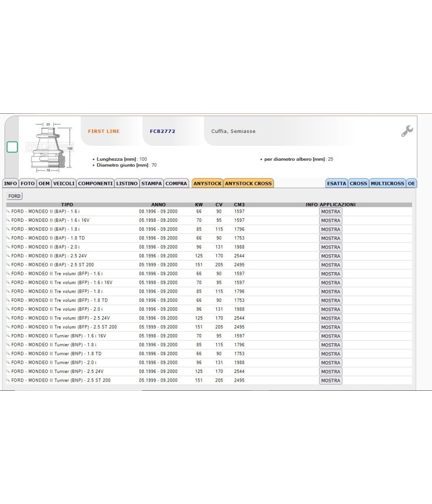This screenshot has height=504, width=432.
Task: Click magnifier icon beside Tre volumi (BFP) 1.8 i
Action: (x=8, y=291)
